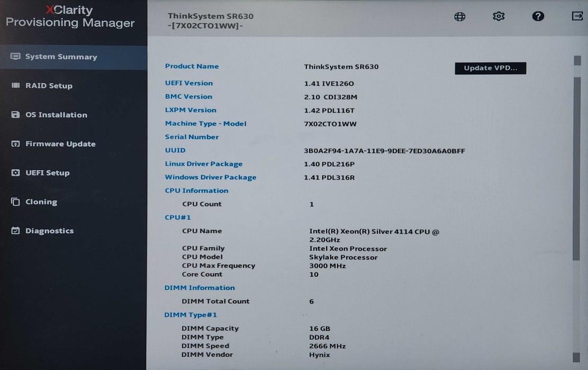This screenshot has height=370, width=588.
Task: Click the Windows driver value 1.41 PDL316R
Action: (x=329, y=178)
